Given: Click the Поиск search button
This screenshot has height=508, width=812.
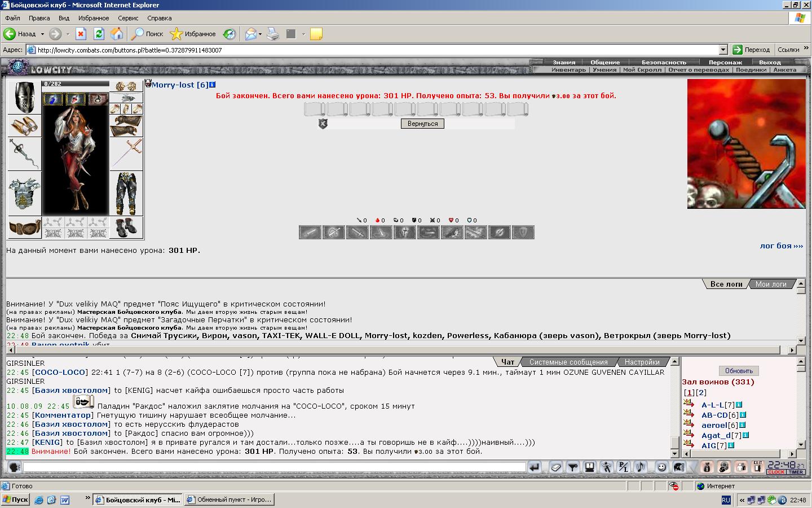Looking at the screenshot, I should (147, 34).
